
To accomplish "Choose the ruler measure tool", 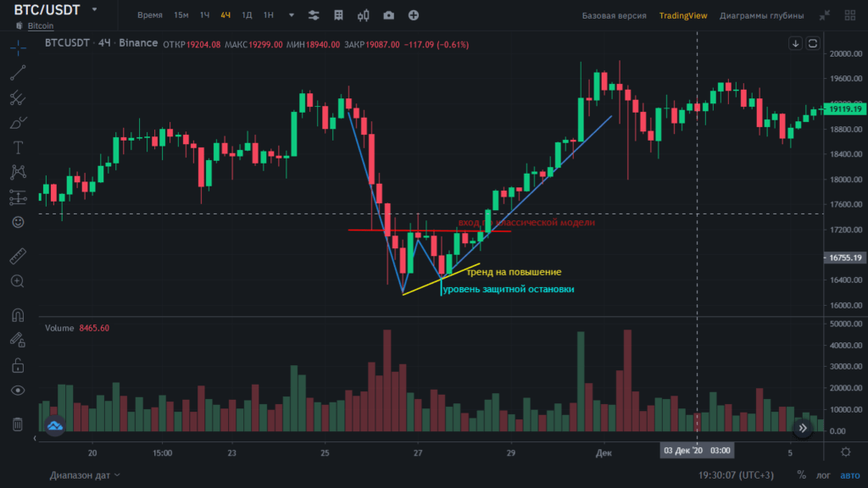I will tap(18, 255).
